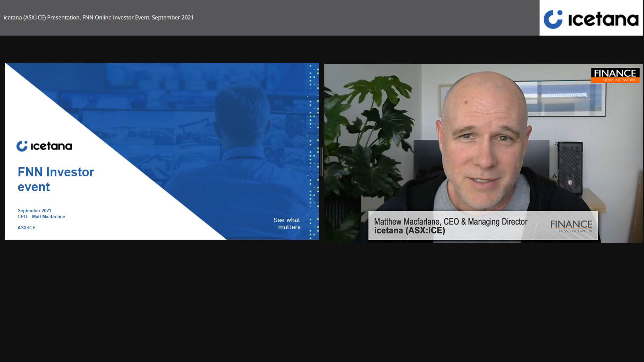
Task: Click the icetana logo in the header
Action: (x=591, y=18)
